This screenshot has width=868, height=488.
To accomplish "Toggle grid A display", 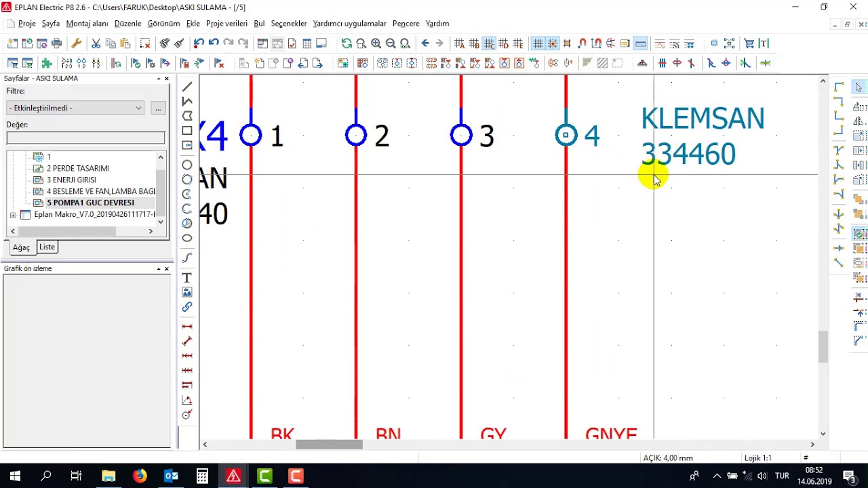I will [x=459, y=43].
